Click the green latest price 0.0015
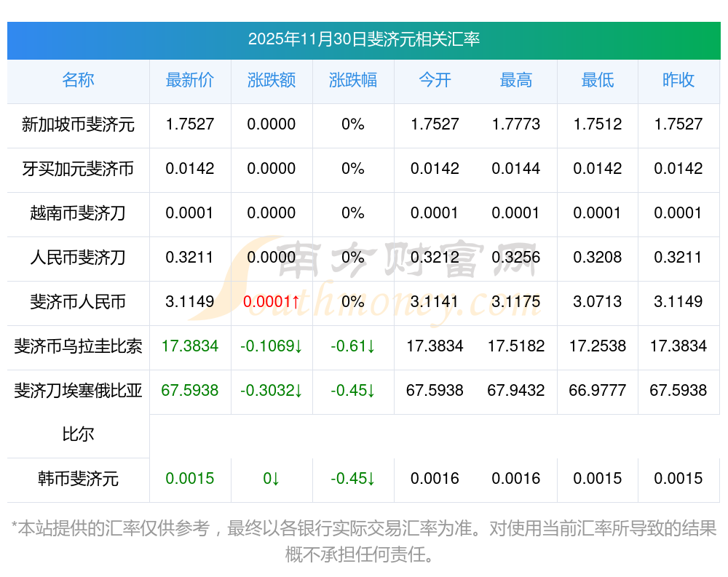Viewport: 728px width, 577px height. (190, 478)
